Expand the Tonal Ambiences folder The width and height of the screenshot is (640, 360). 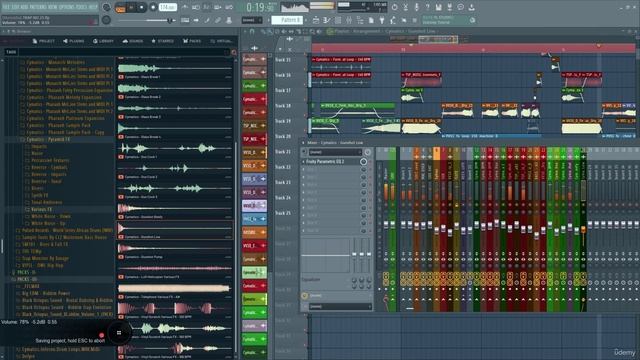47,202
